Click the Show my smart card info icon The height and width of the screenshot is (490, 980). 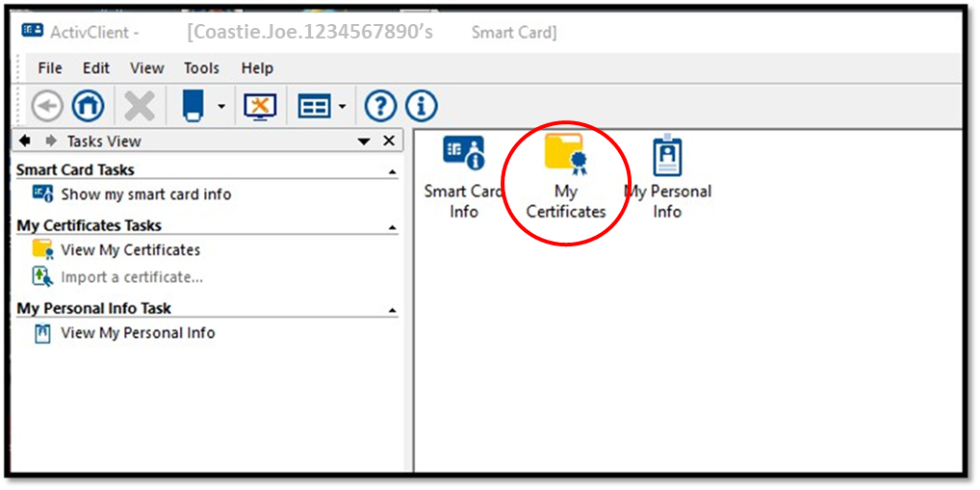click(x=43, y=193)
